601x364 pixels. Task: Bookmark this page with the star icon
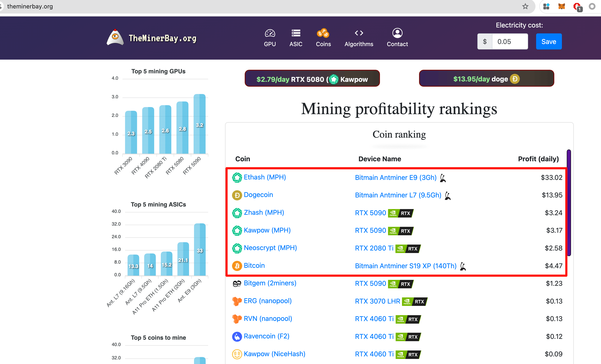[525, 6]
